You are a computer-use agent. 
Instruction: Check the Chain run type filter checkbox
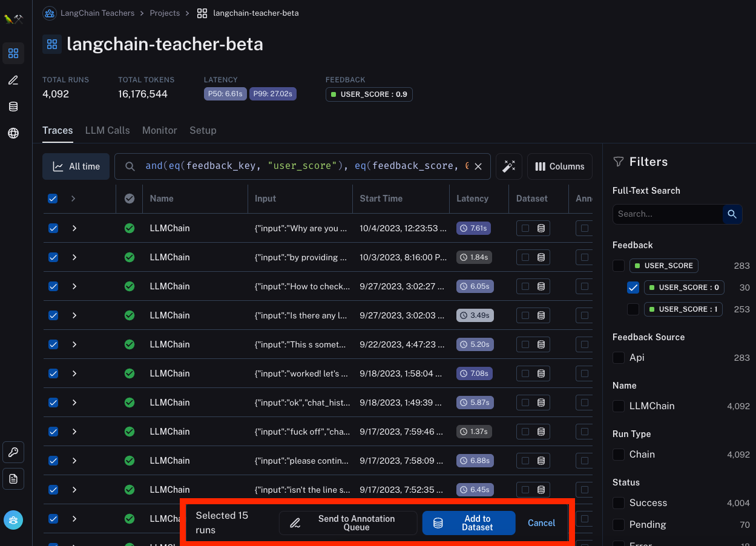[x=619, y=455]
